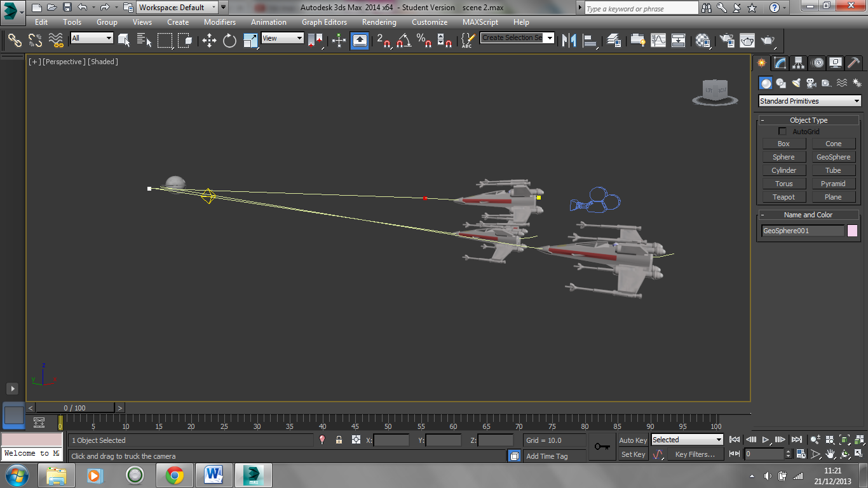Open Schematic View
The image size is (868, 488).
click(679, 40)
